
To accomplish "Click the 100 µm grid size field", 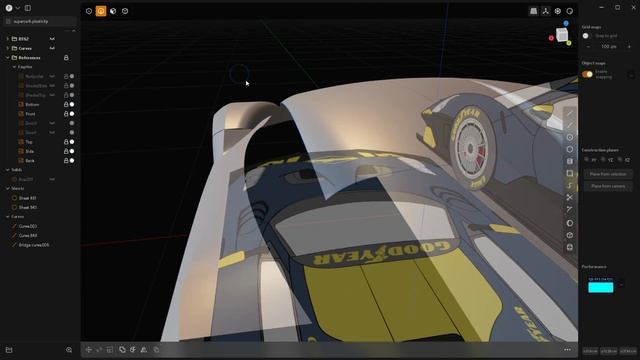I will click(609, 47).
